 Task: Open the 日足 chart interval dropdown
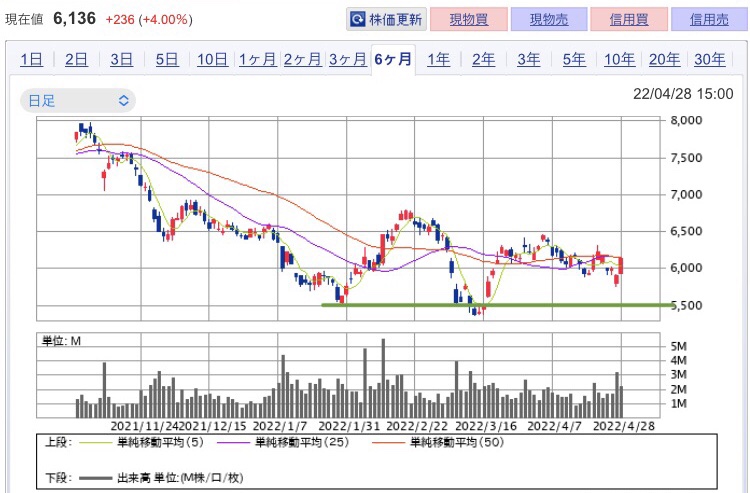(78, 100)
